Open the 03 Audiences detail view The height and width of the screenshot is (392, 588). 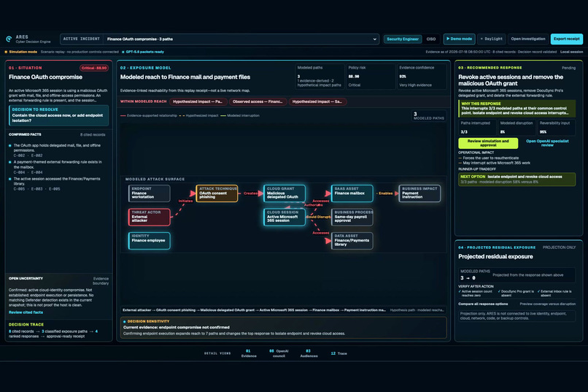point(309,353)
